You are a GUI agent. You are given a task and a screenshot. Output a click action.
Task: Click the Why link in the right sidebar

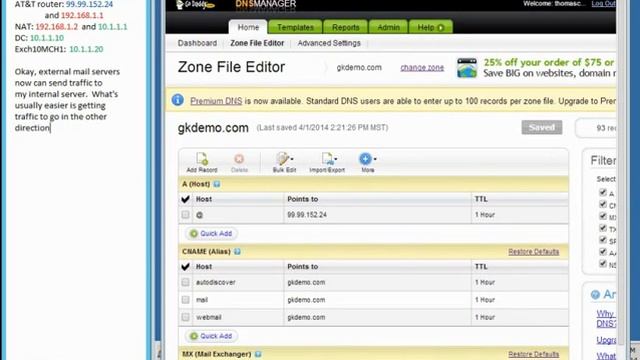point(605,314)
